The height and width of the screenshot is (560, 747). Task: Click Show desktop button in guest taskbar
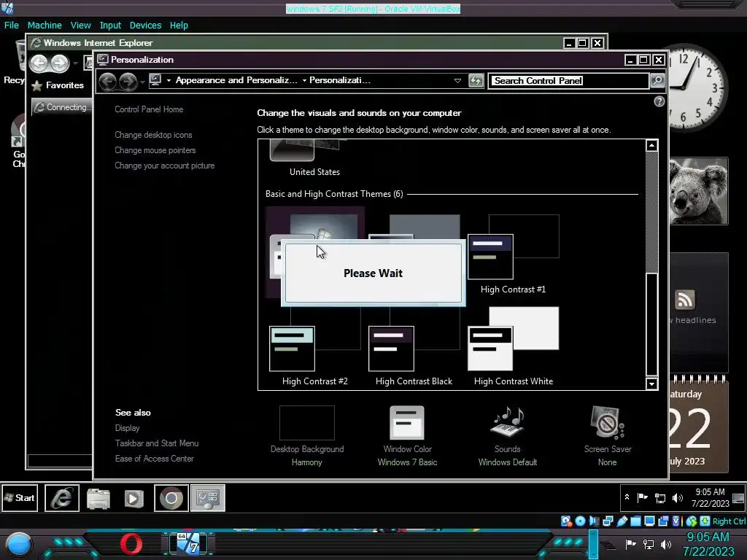[x=738, y=498]
